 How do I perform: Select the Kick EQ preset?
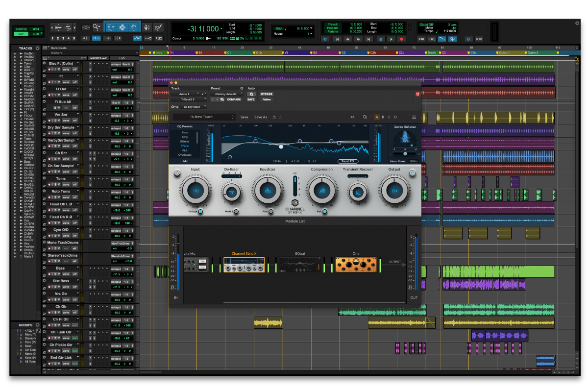point(185,150)
